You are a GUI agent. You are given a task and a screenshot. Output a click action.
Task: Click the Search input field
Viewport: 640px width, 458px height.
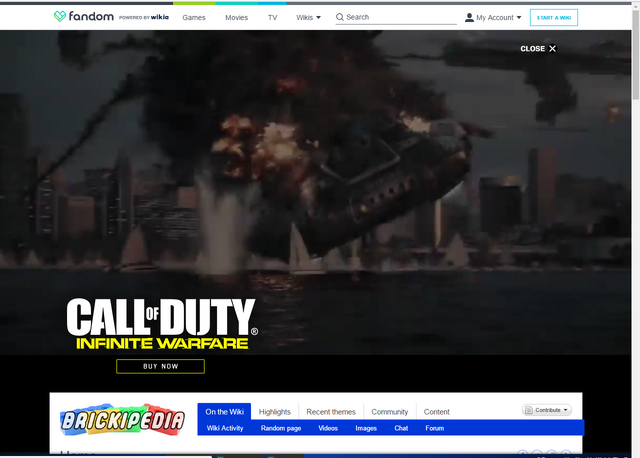pyautogui.click(x=396, y=17)
